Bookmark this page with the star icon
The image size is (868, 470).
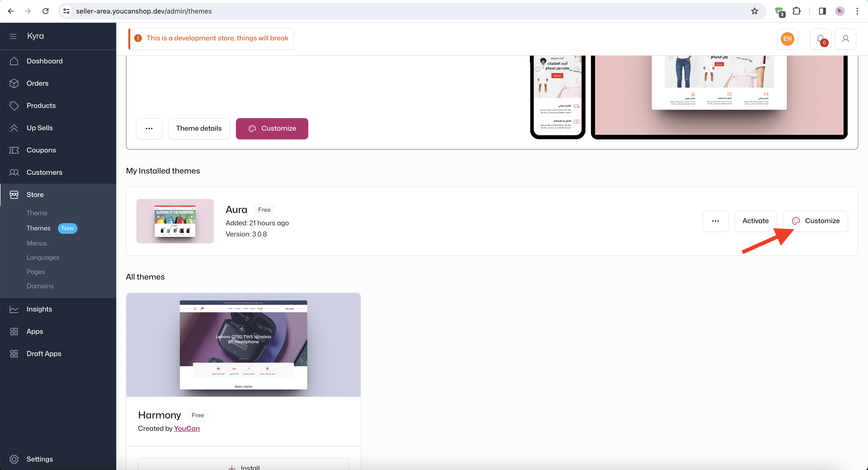754,11
